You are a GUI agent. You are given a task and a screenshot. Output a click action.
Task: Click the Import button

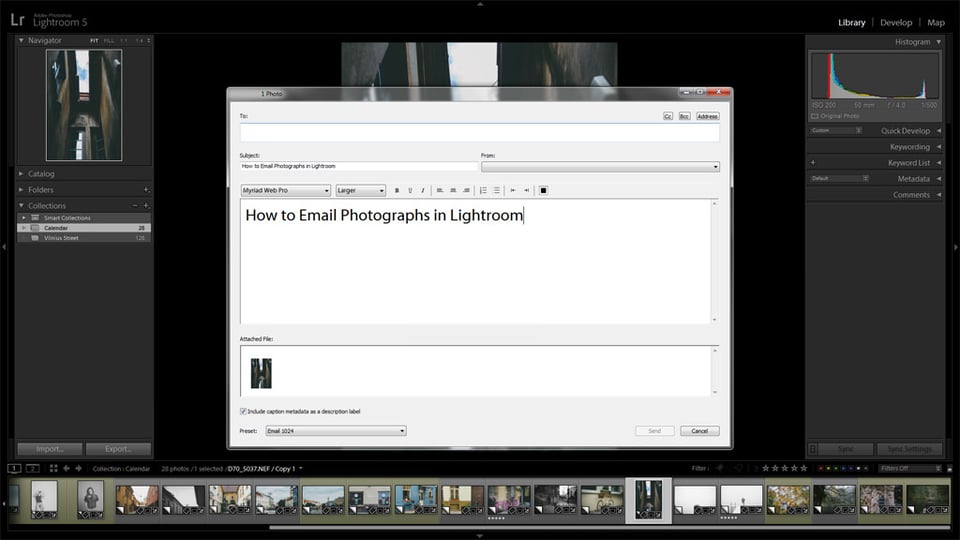click(x=50, y=449)
